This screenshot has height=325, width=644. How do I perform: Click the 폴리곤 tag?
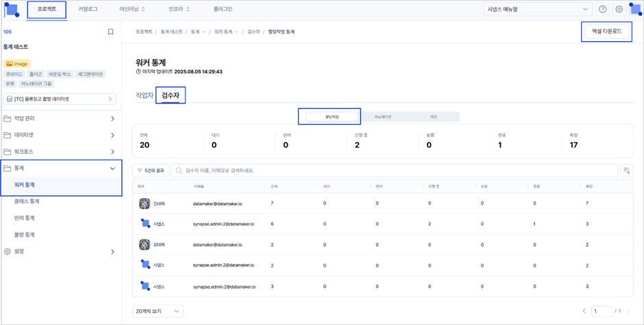tap(36, 74)
